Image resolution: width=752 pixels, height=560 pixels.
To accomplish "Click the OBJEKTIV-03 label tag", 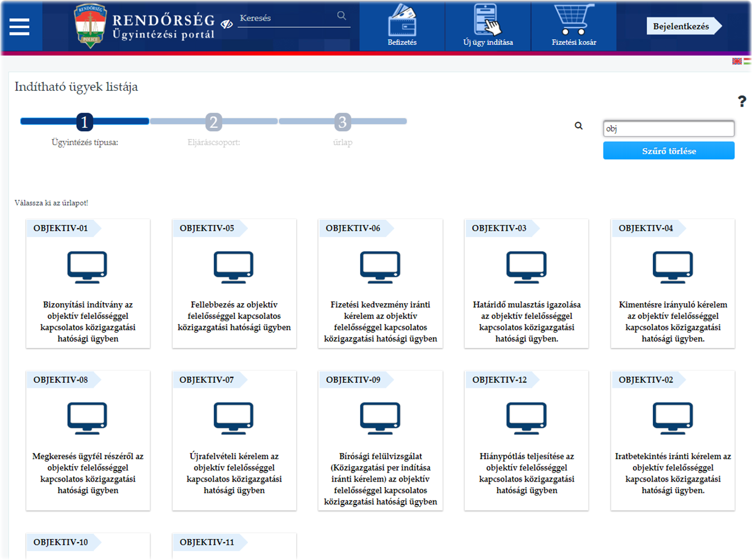I will point(502,228).
